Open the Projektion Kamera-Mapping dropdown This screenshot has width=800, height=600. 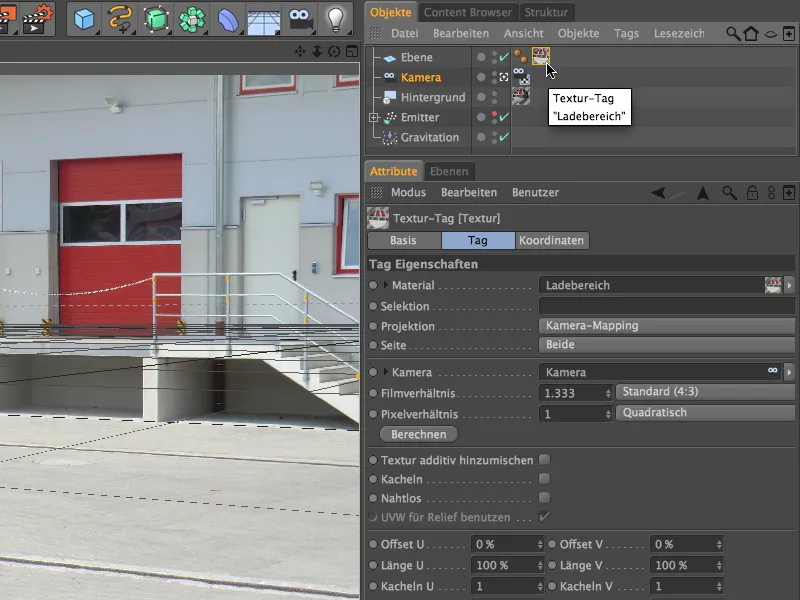pyautogui.click(x=667, y=326)
